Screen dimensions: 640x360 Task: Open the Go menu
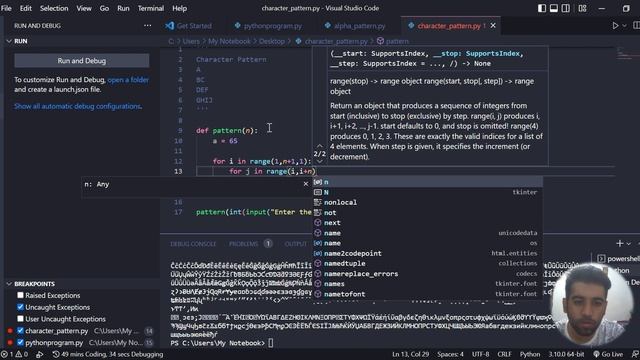coord(104,8)
